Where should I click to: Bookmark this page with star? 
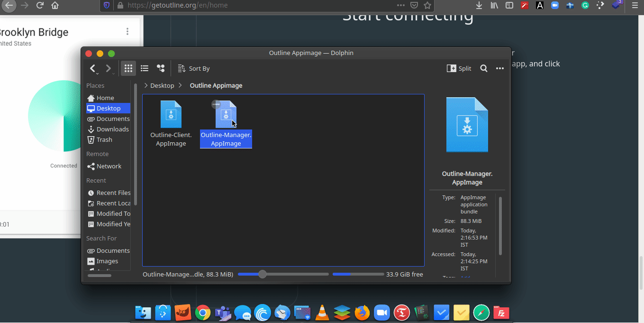click(x=427, y=5)
